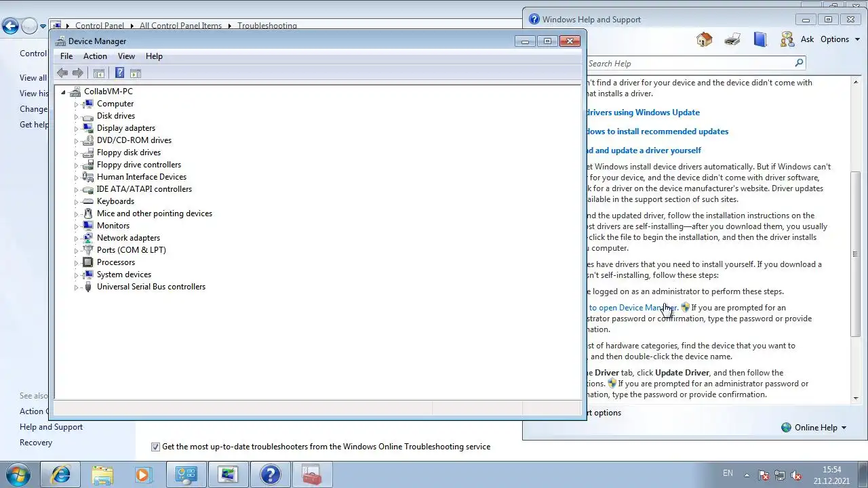Expand the Floppy disk drives category
Screen dimensions: 868x488
[76, 152]
